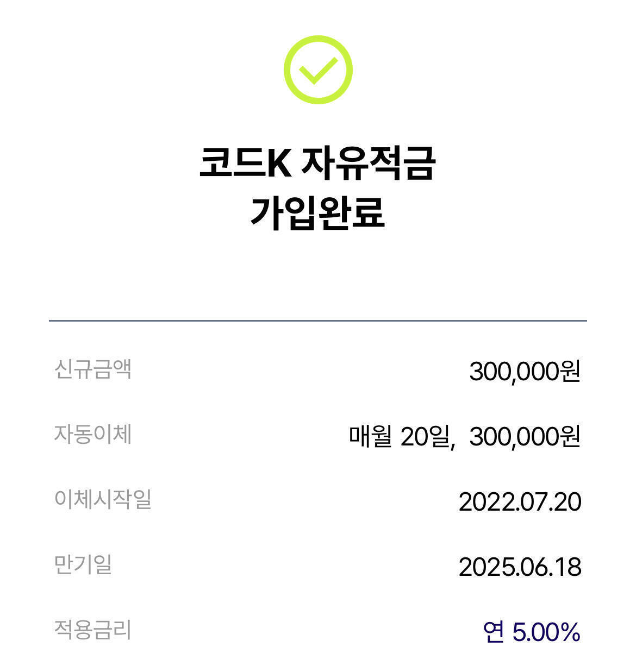Click the 가입완료 heading text

[317, 212]
